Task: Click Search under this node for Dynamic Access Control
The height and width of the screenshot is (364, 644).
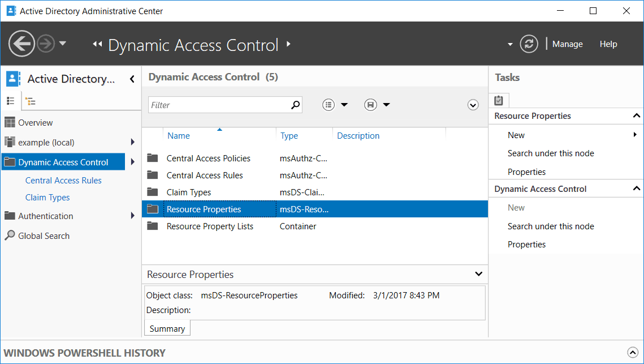Action: [x=551, y=226]
